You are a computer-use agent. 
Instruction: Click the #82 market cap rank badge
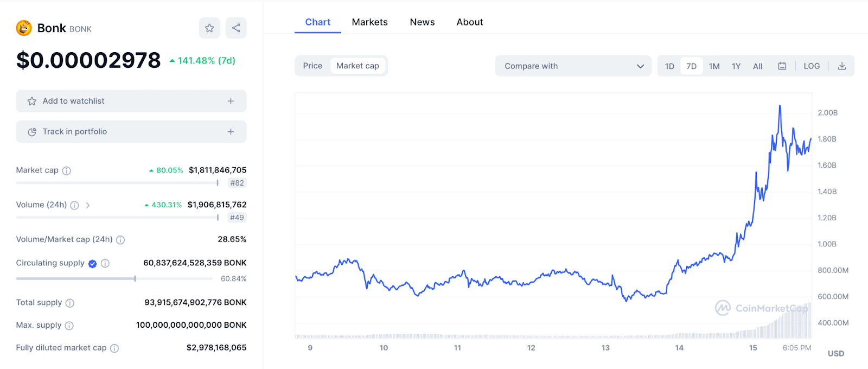click(x=237, y=183)
